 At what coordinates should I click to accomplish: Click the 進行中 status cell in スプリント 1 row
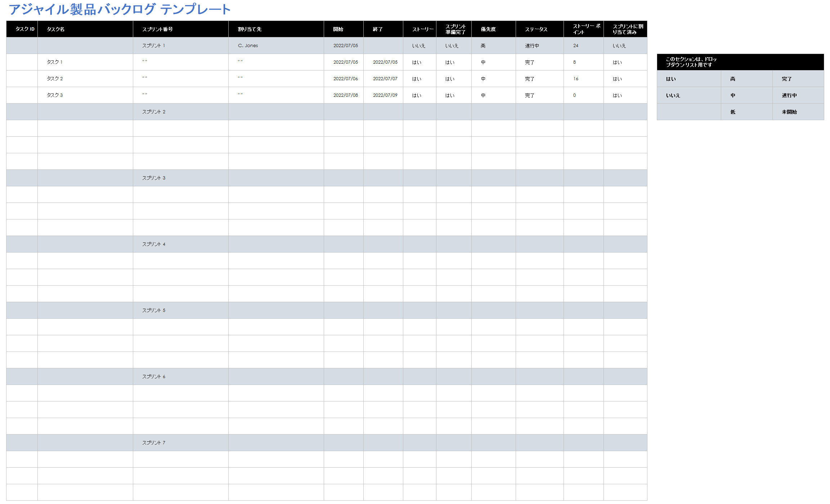tap(540, 46)
